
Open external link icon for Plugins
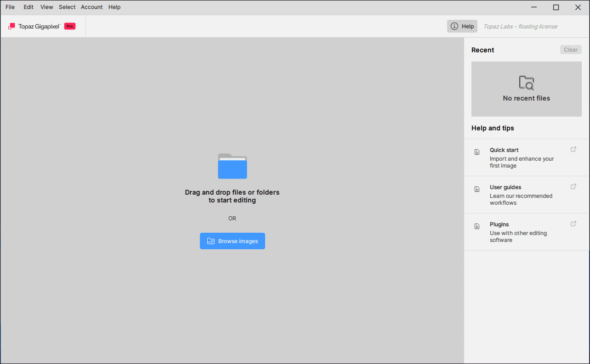click(573, 224)
